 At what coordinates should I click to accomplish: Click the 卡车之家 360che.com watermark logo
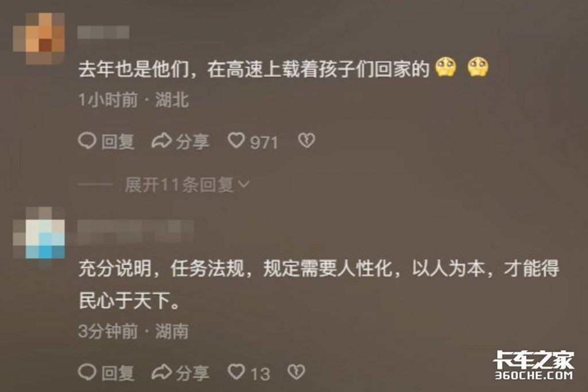[534, 366]
